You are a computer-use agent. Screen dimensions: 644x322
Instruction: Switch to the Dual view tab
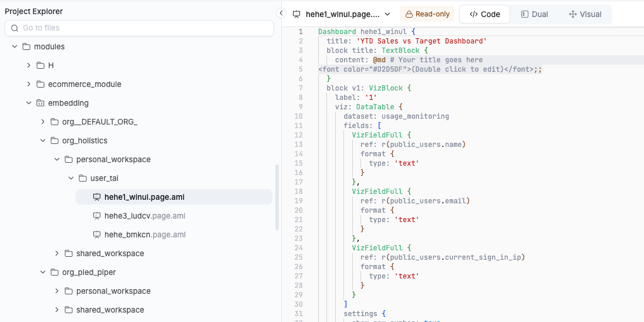(534, 14)
